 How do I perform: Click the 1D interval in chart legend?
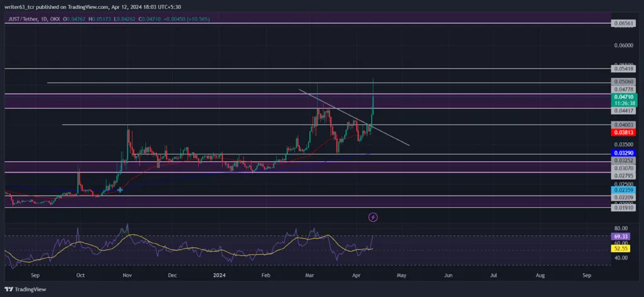[x=43, y=18]
